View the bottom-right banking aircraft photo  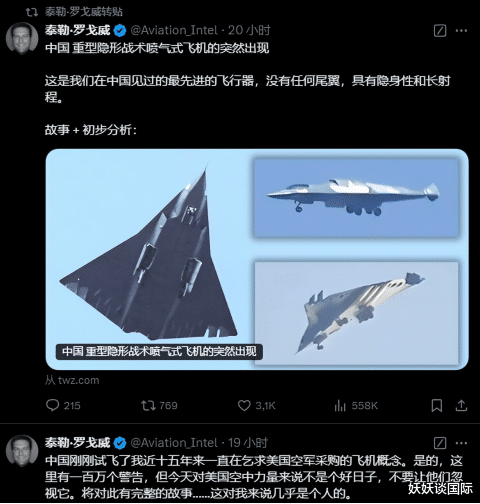pyautogui.click(x=356, y=313)
